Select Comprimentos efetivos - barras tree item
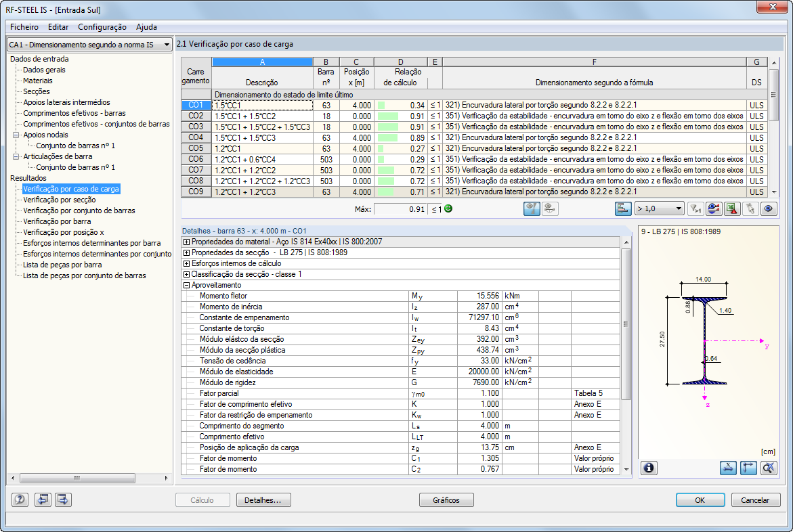 click(x=74, y=113)
